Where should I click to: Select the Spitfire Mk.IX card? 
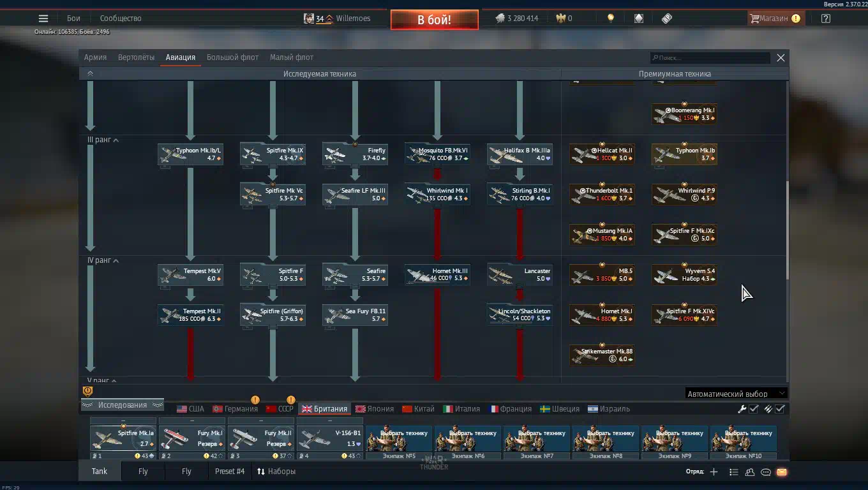(273, 154)
